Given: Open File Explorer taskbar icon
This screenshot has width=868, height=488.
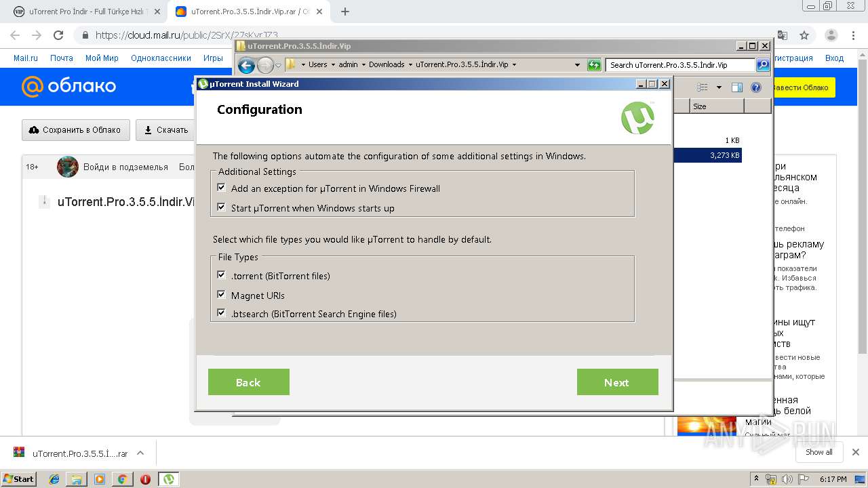Looking at the screenshot, I should [77, 479].
